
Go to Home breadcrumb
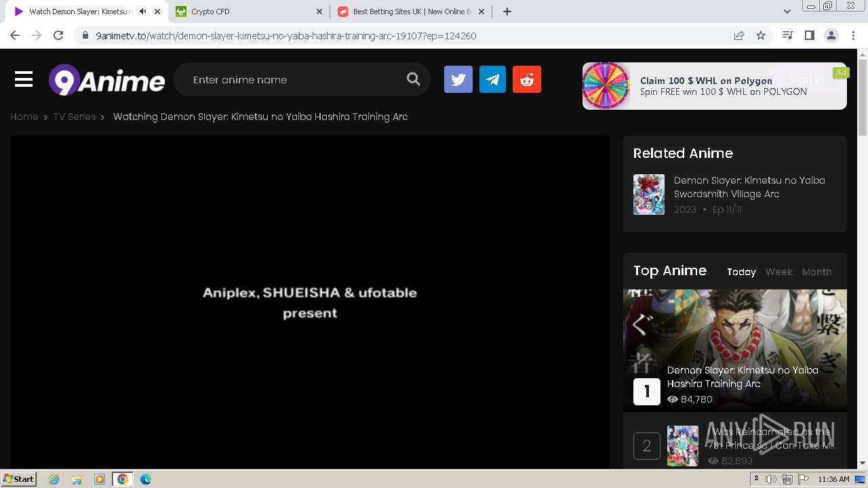point(24,117)
